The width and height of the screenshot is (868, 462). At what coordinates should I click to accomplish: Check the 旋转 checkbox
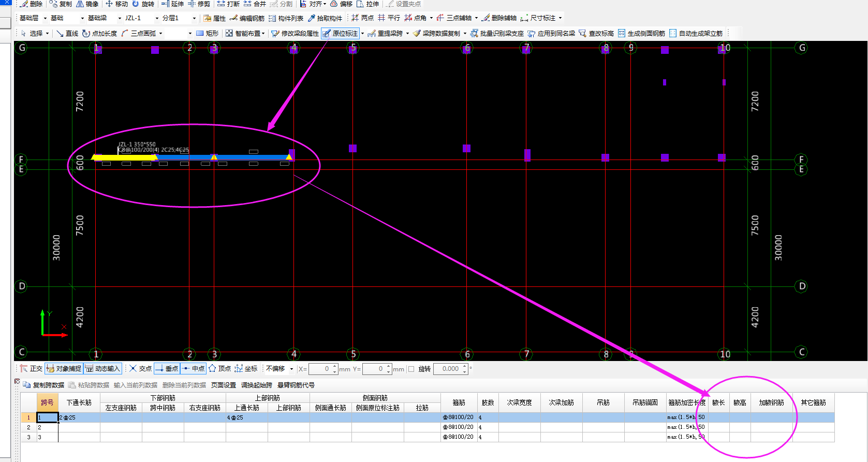[411, 369]
